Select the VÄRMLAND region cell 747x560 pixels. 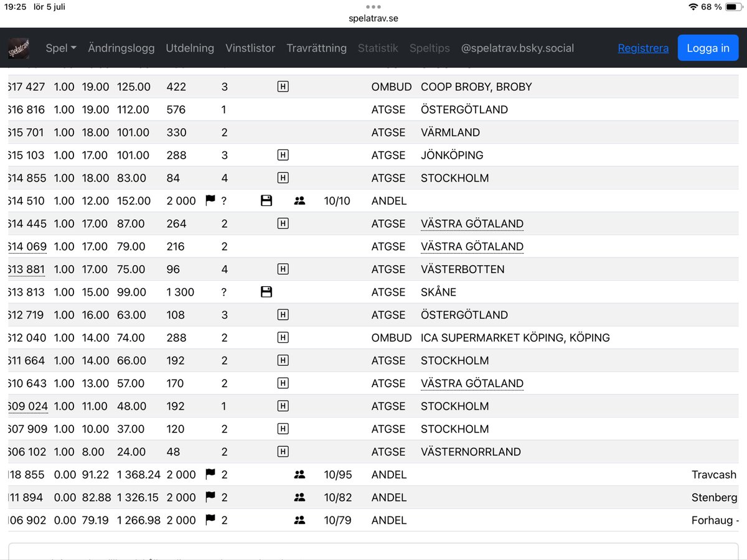click(x=450, y=133)
